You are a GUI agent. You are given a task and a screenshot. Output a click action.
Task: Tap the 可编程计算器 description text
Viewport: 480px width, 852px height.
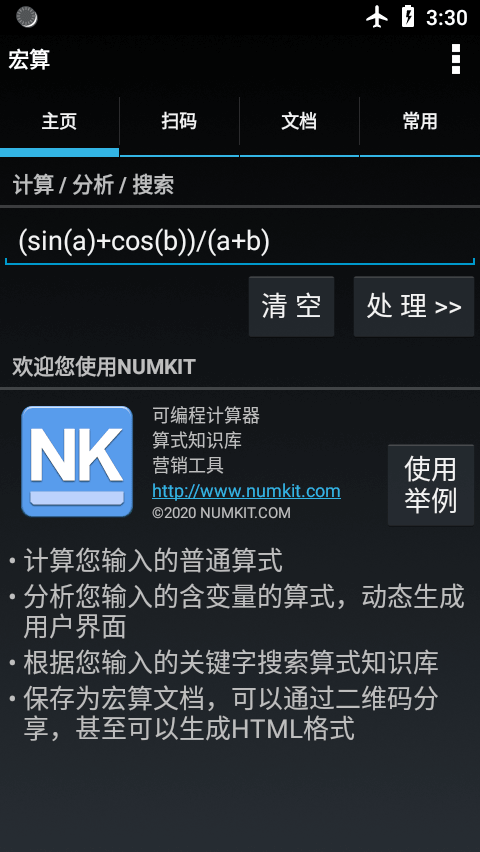[206, 416]
